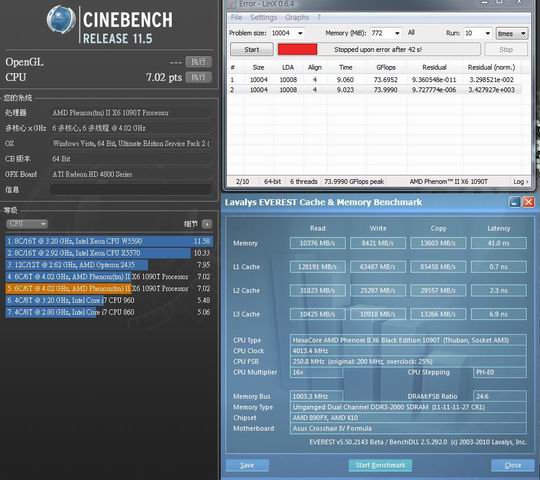Click the All memory button in LinX
This screenshot has width=540, height=480.
pos(411,32)
